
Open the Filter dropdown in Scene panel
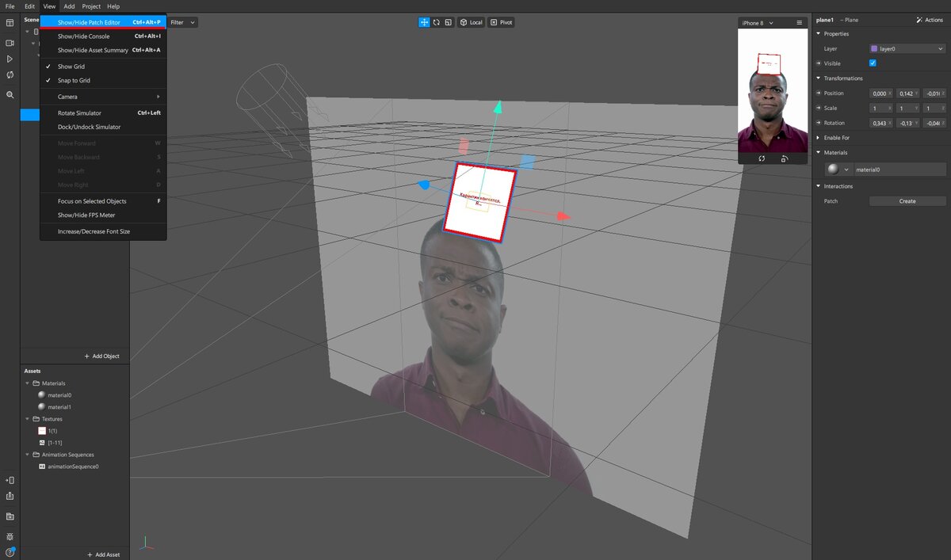point(182,22)
